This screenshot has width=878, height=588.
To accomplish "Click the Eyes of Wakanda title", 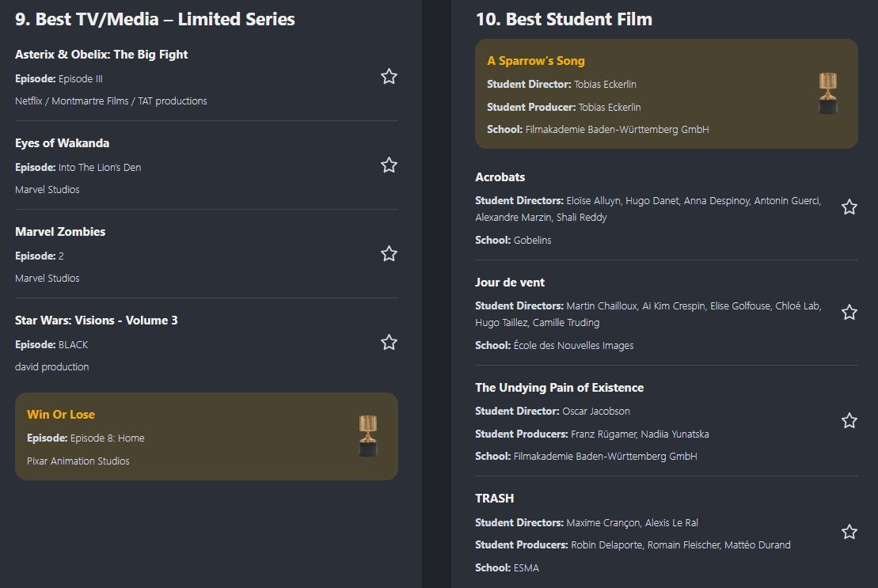I will pyautogui.click(x=62, y=143).
